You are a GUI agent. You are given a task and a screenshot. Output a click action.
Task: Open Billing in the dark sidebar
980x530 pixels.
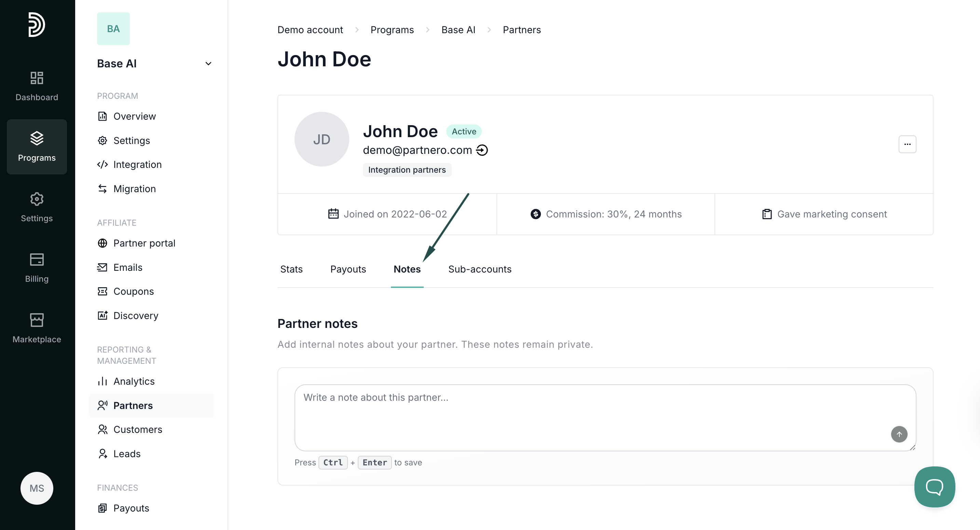[37, 268]
